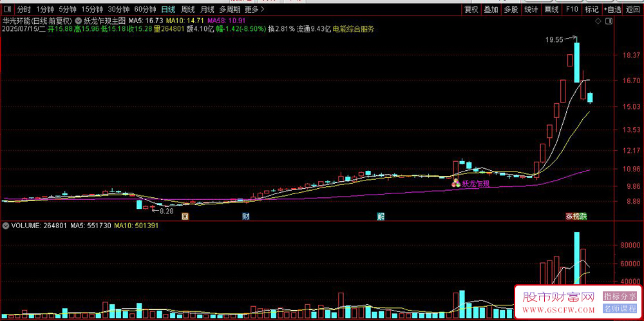Switch to the 1分钟 period
This screenshot has width=644, height=321.
(x=45, y=9)
